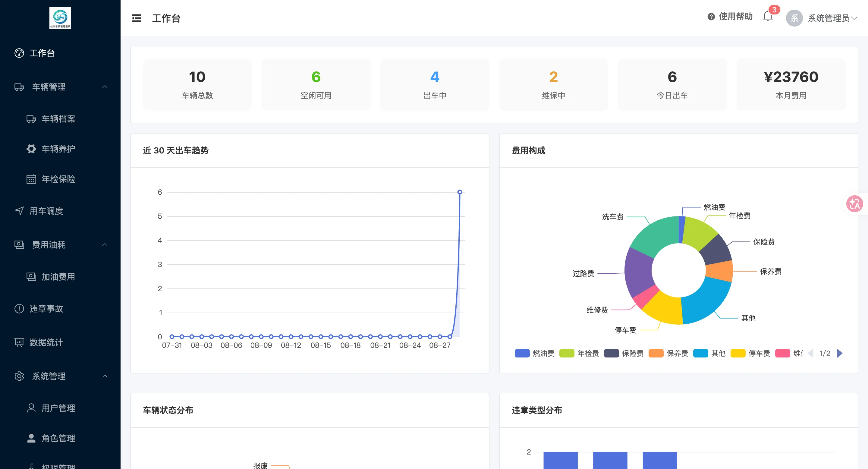Click the help question mark icon

(x=711, y=17)
